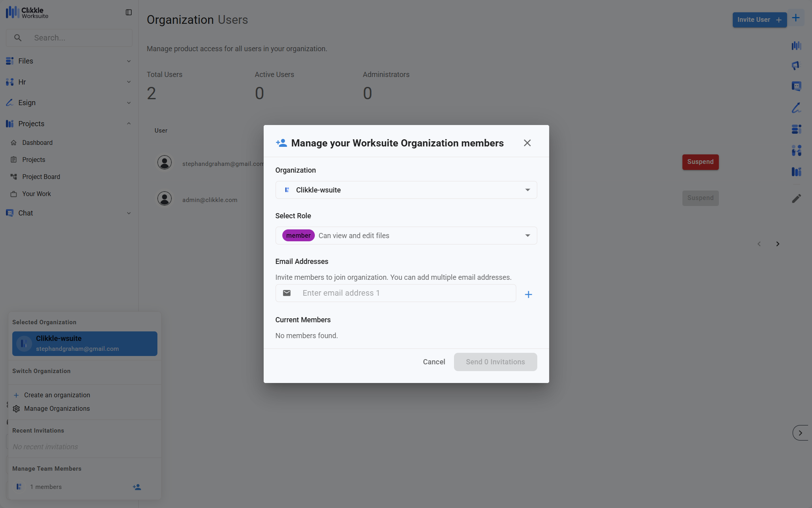Image resolution: width=812 pixels, height=508 pixels.
Task: Close the Manage Organization members dialog
Action: [527, 143]
